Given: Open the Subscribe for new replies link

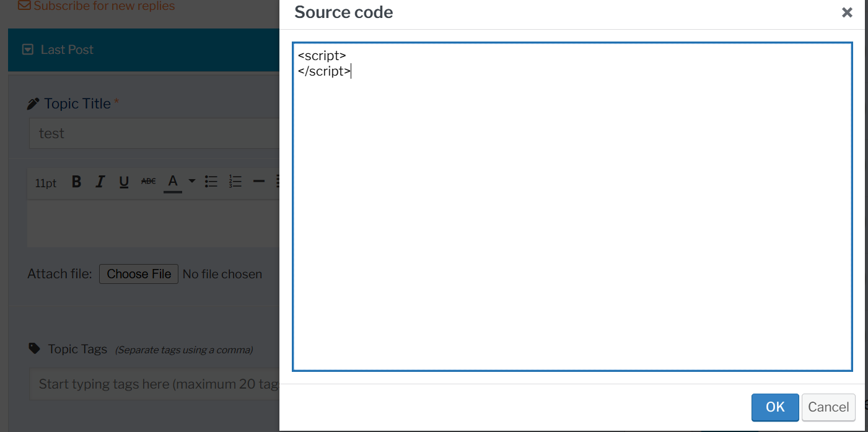Looking at the screenshot, I should click(x=104, y=6).
